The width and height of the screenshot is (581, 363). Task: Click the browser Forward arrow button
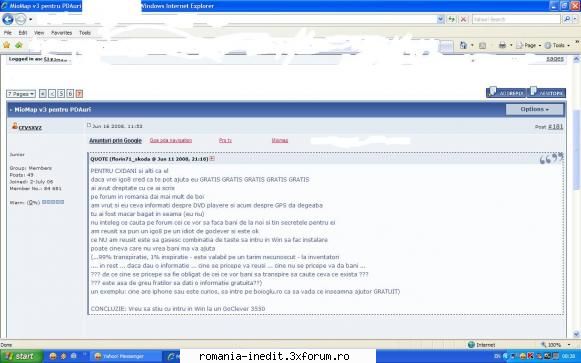pyautogui.click(x=21, y=19)
